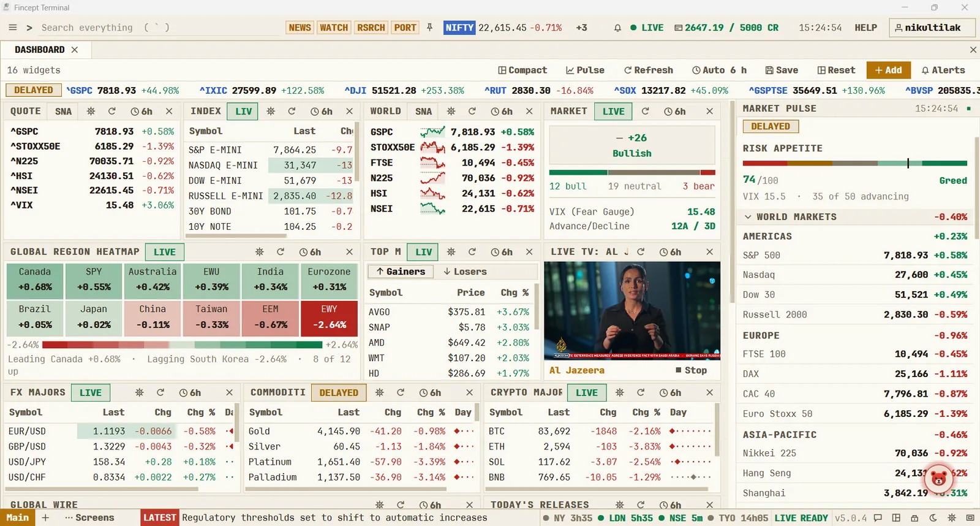
Task: Toggle dark mode moon icon
Action: click(933, 518)
